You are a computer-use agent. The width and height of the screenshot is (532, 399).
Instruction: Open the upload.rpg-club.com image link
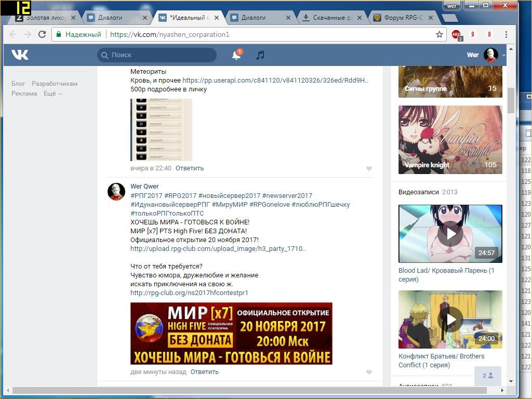[x=218, y=249]
